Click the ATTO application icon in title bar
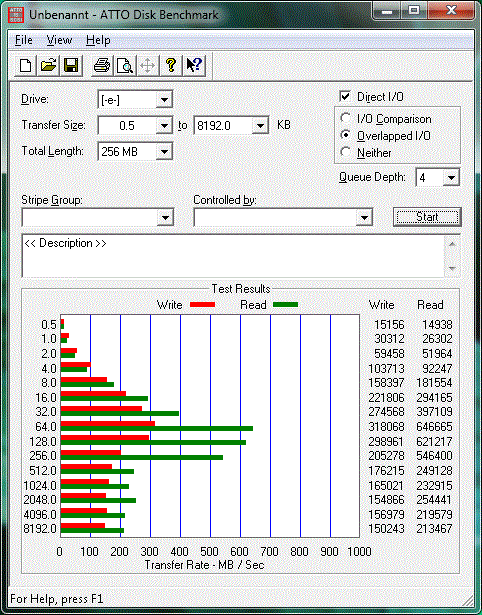 tap(15, 15)
